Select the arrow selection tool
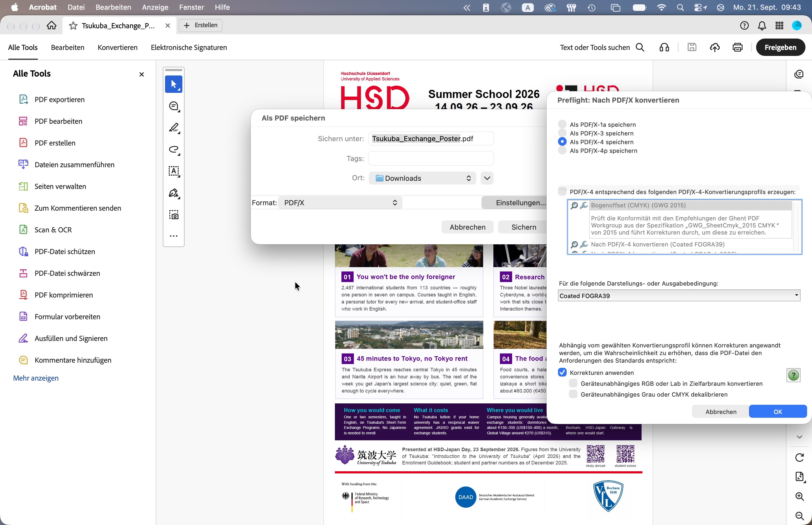 point(173,84)
